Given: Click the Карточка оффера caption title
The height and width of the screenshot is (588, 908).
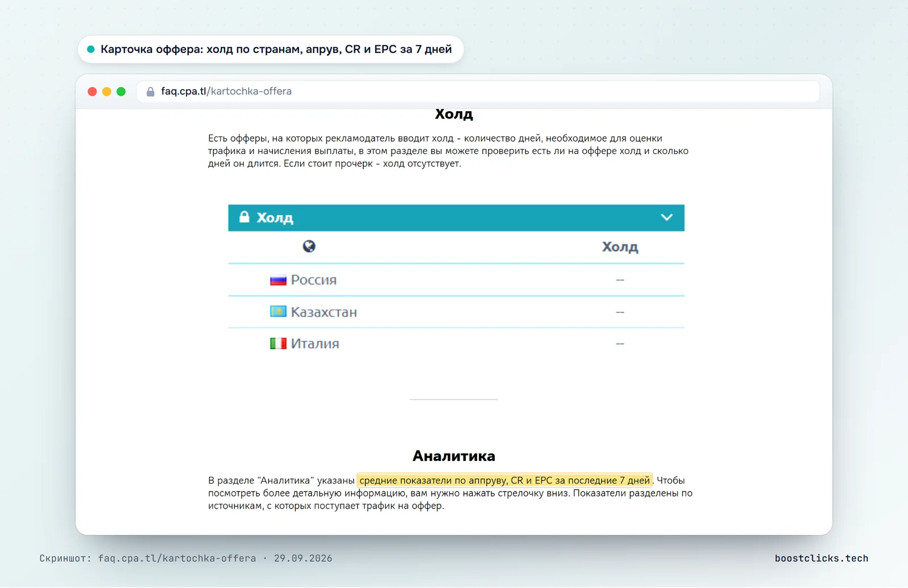Looking at the screenshot, I should click(276, 49).
